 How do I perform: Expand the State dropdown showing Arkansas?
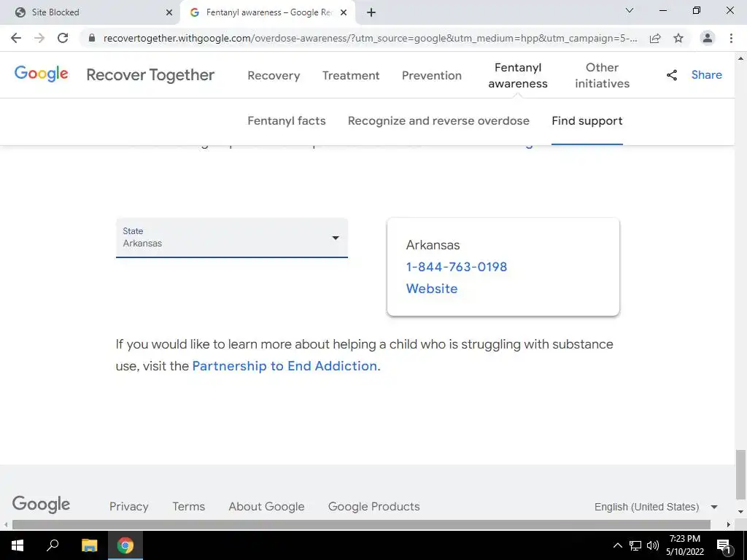[232, 238]
